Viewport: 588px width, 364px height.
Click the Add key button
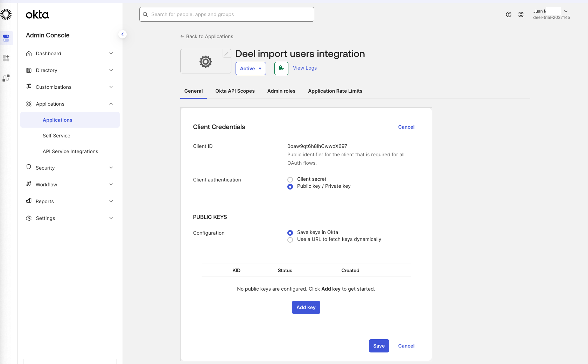pos(306,307)
